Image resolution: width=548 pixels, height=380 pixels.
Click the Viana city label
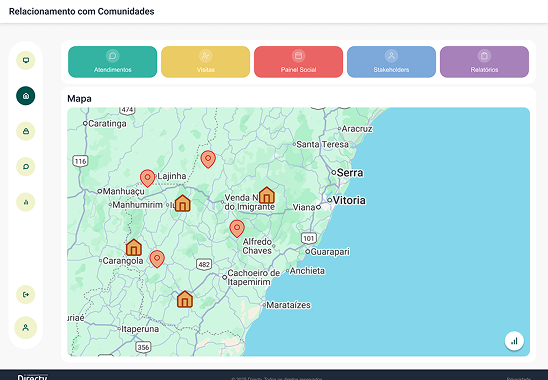(x=304, y=208)
